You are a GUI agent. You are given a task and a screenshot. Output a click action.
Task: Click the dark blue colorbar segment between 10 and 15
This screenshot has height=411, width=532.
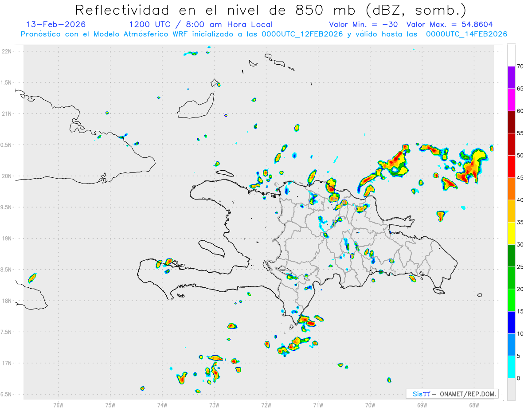[511, 322]
